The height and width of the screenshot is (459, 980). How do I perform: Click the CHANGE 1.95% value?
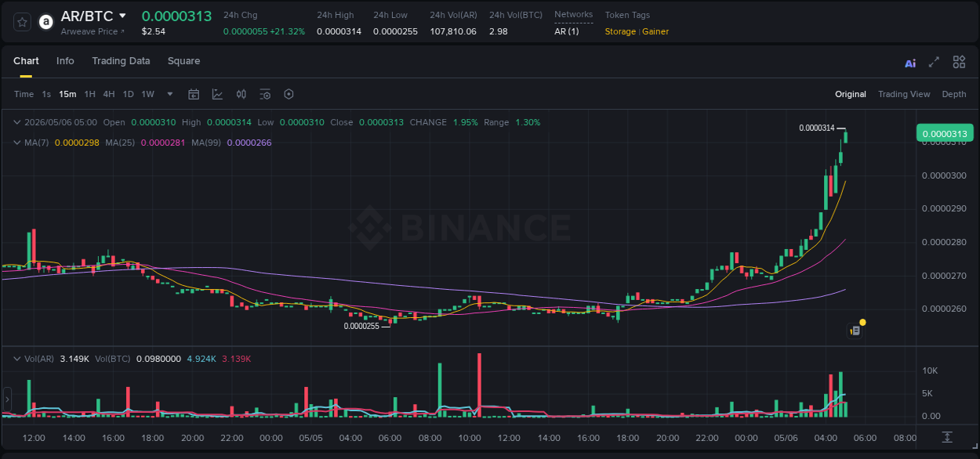(x=465, y=122)
